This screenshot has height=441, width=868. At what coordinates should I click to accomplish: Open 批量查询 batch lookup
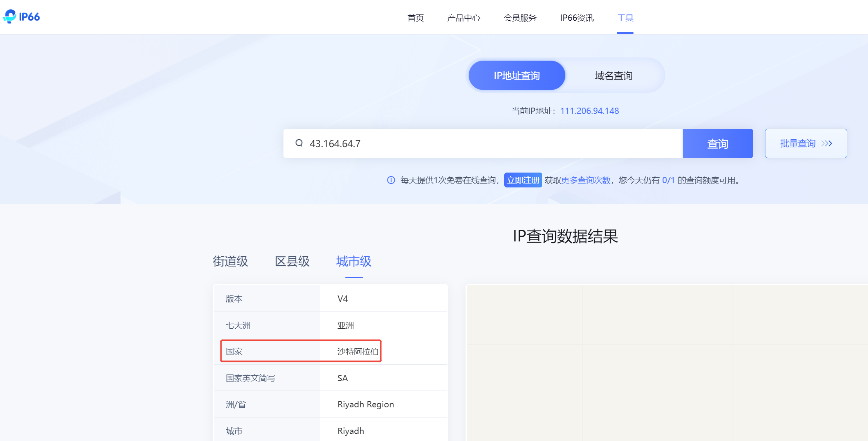798,144
